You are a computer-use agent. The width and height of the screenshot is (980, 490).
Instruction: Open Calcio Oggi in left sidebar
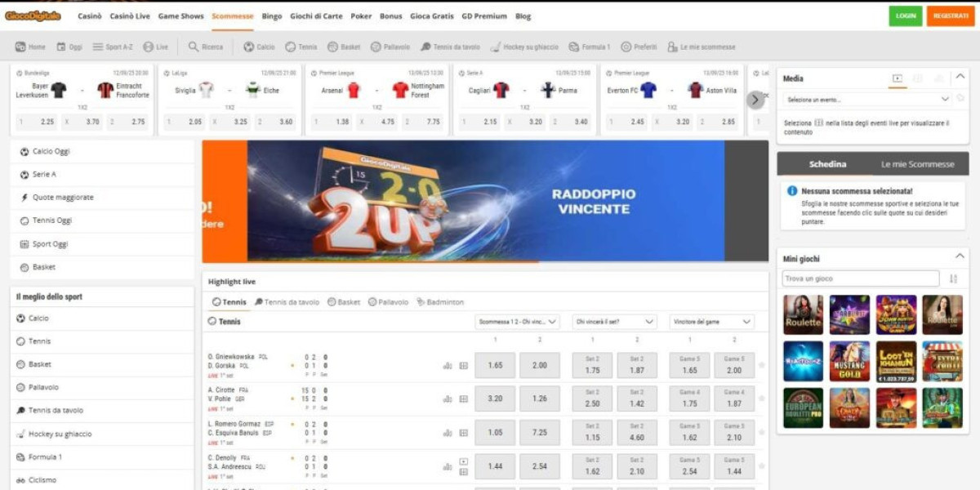tap(102, 152)
